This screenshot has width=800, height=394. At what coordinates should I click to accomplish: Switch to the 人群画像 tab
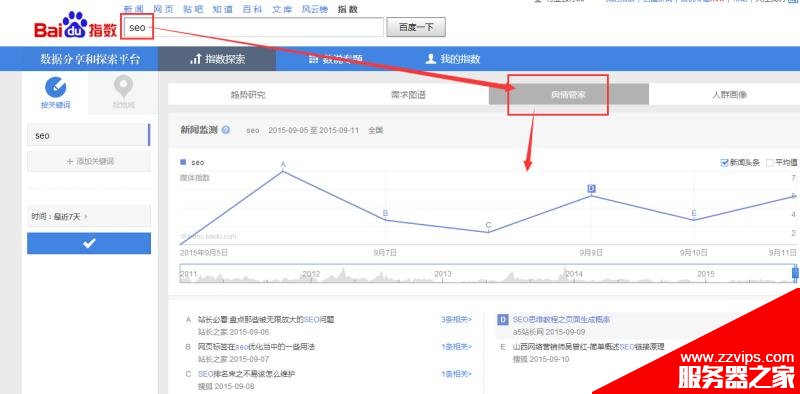[730, 94]
